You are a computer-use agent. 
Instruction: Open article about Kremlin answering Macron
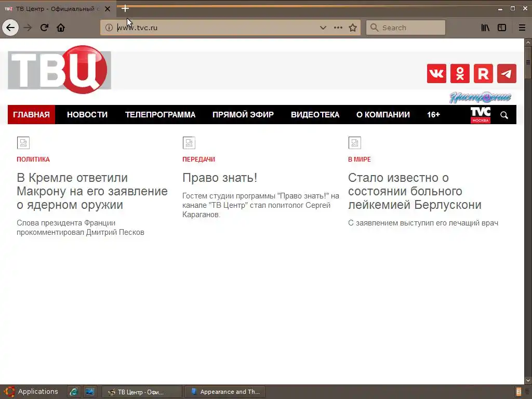pos(92,191)
